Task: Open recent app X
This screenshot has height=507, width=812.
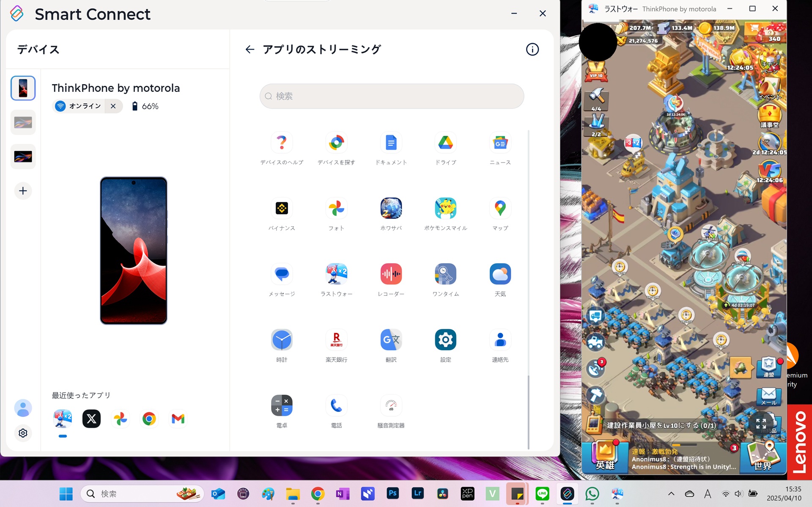Action: coord(91,419)
